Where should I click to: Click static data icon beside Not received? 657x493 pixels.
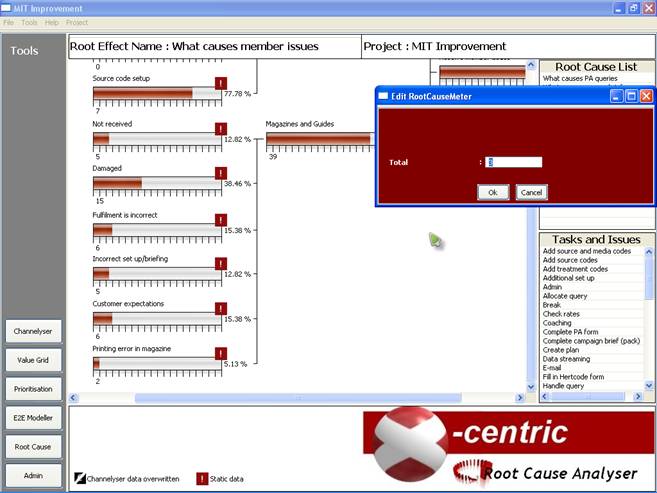(x=221, y=129)
